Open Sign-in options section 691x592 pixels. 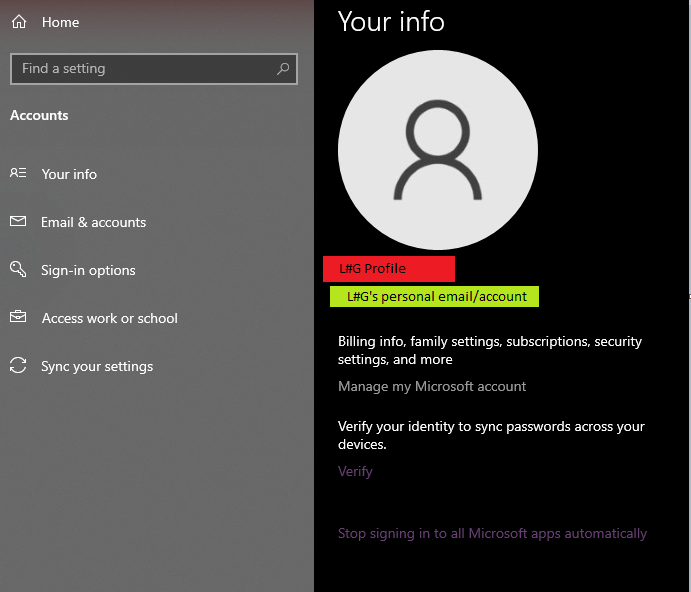coord(88,270)
